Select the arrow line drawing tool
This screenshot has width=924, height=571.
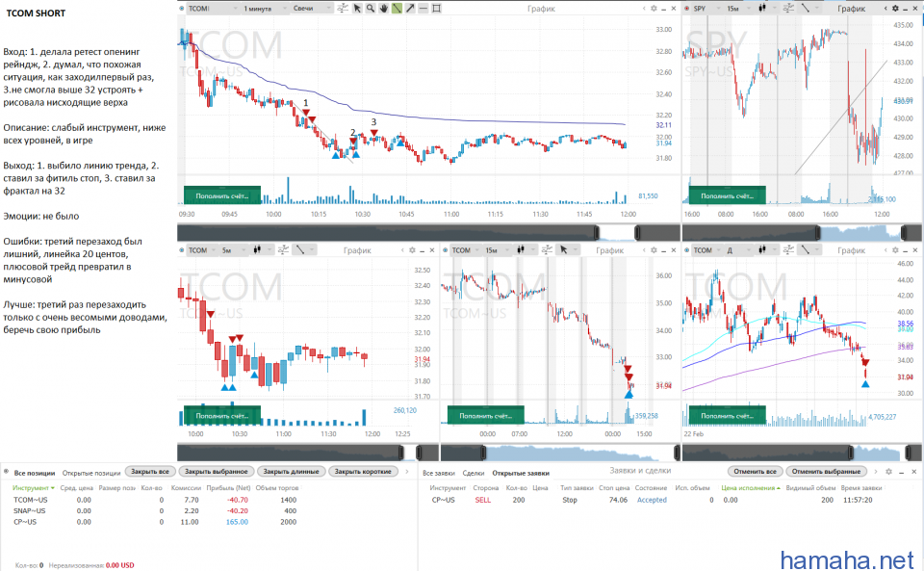click(409, 8)
